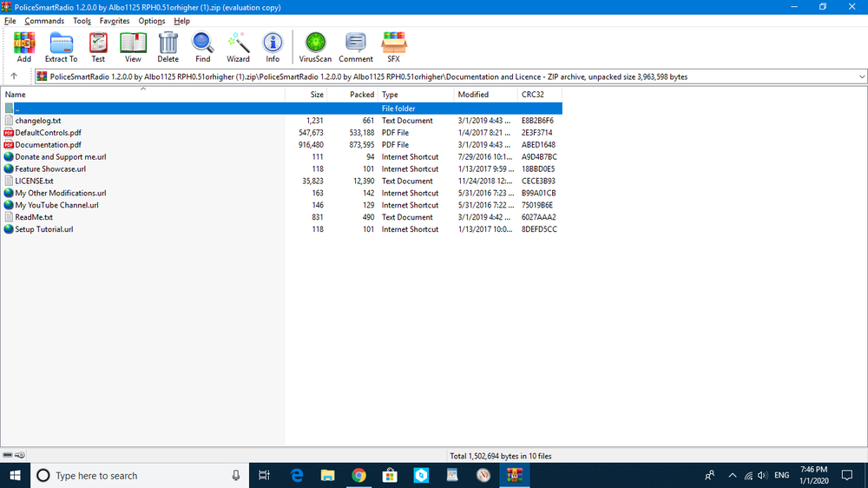The image size is (868, 488).
Task: Expand the address path dropdown
Action: click(860, 76)
